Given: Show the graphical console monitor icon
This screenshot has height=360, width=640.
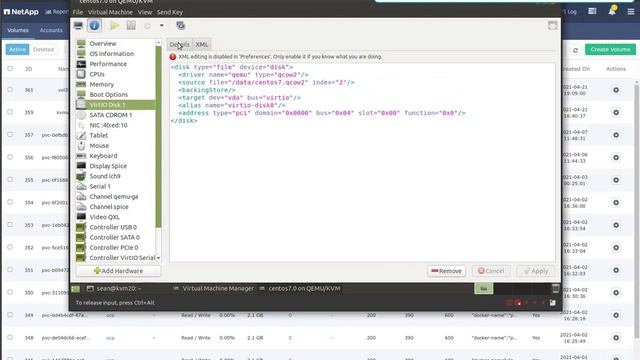Looking at the screenshot, I should [x=78, y=26].
